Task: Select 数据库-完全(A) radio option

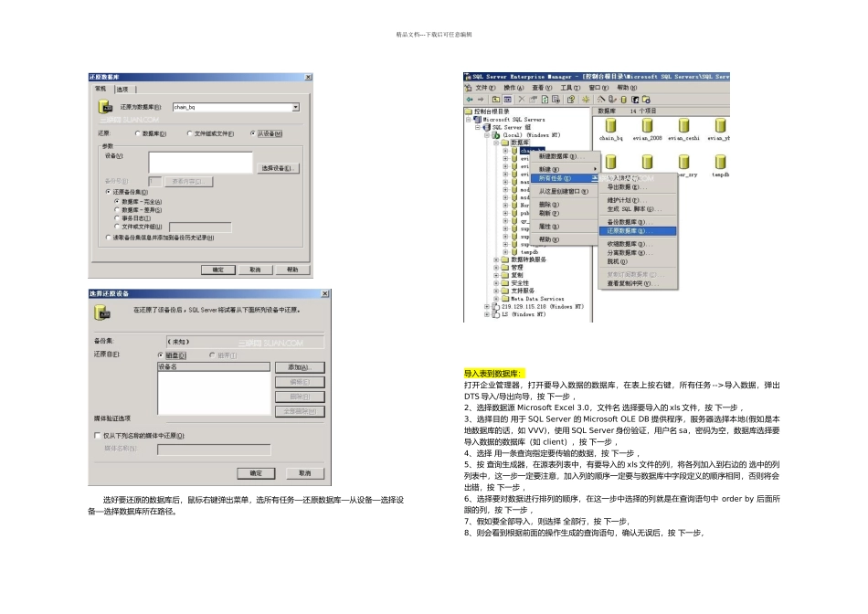Action: [117, 202]
